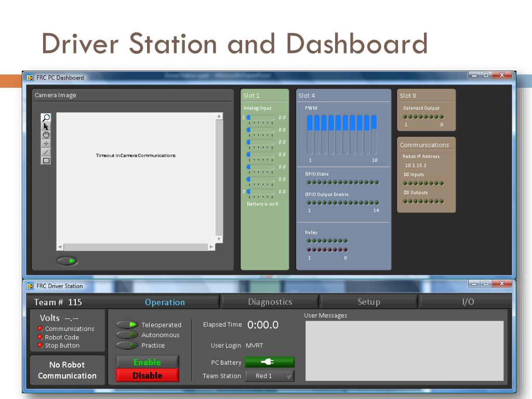Click the DS Outputs label
This screenshot has height=399, width=532.
click(x=416, y=192)
